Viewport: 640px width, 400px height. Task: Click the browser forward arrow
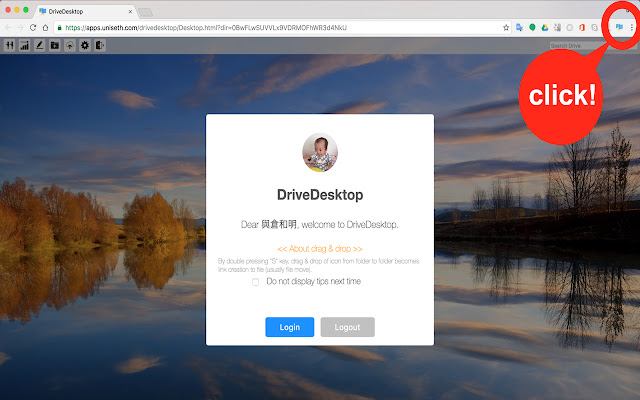click(20, 28)
